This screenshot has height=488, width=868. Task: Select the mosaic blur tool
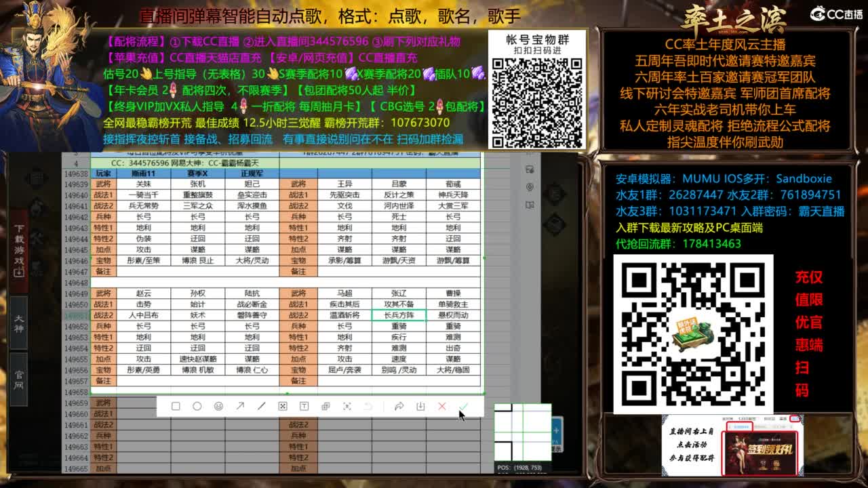[283, 407]
